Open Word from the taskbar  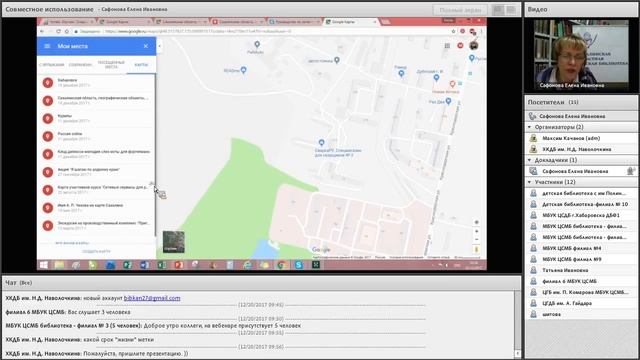click(144, 265)
